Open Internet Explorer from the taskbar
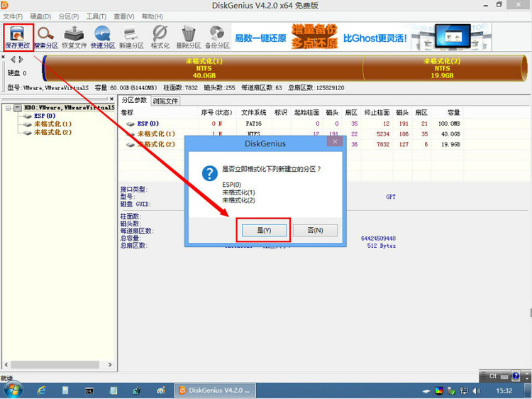The width and height of the screenshot is (532, 399). 42,390
